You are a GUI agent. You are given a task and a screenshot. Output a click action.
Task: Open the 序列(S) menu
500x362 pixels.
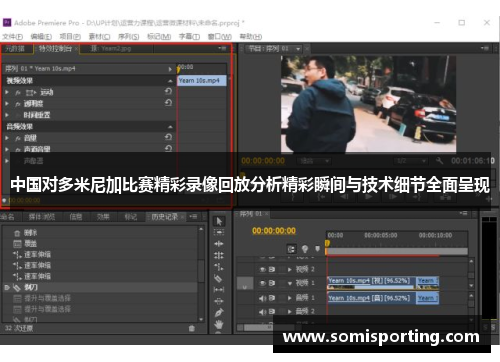click(x=128, y=36)
